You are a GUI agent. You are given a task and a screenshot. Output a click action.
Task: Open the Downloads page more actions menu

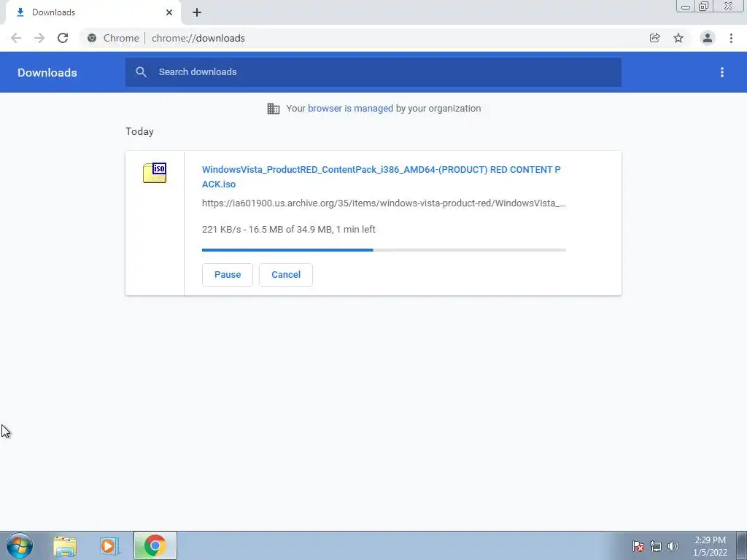[x=722, y=72]
